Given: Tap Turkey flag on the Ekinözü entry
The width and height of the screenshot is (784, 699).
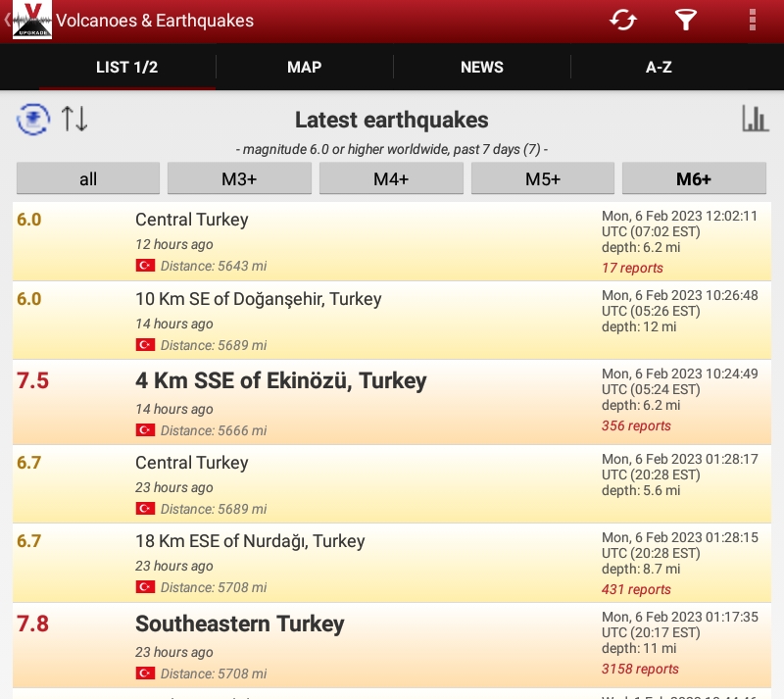Looking at the screenshot, I should 145,430.
